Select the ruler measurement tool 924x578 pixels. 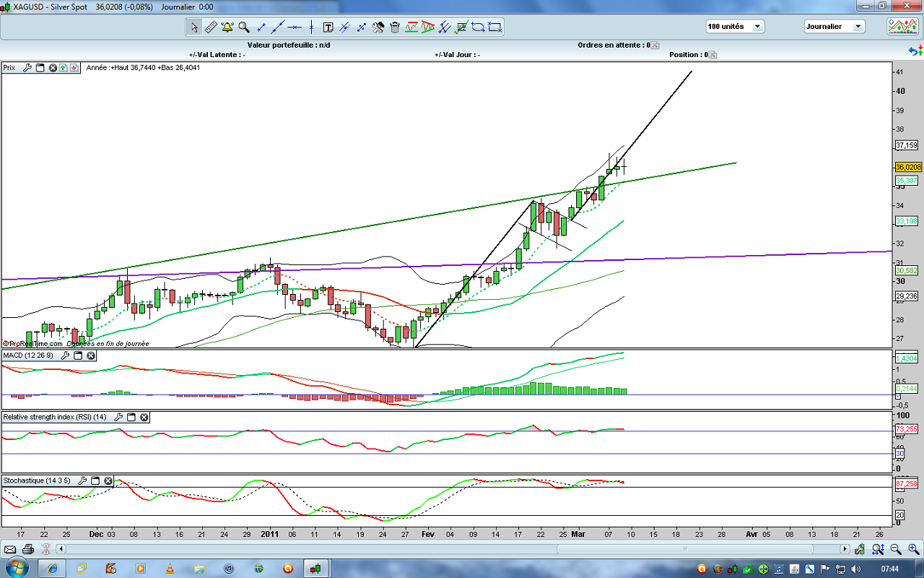click(211, 27)
